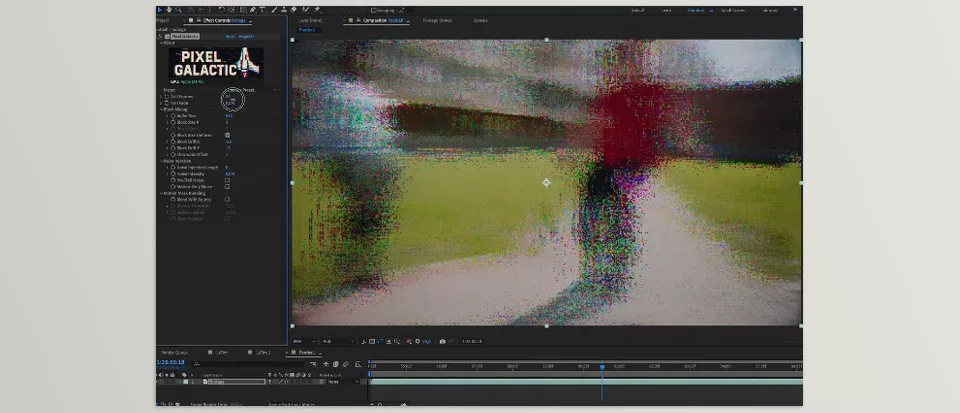
Task: Select the Default workspace
Action: [x=638, y=10]
